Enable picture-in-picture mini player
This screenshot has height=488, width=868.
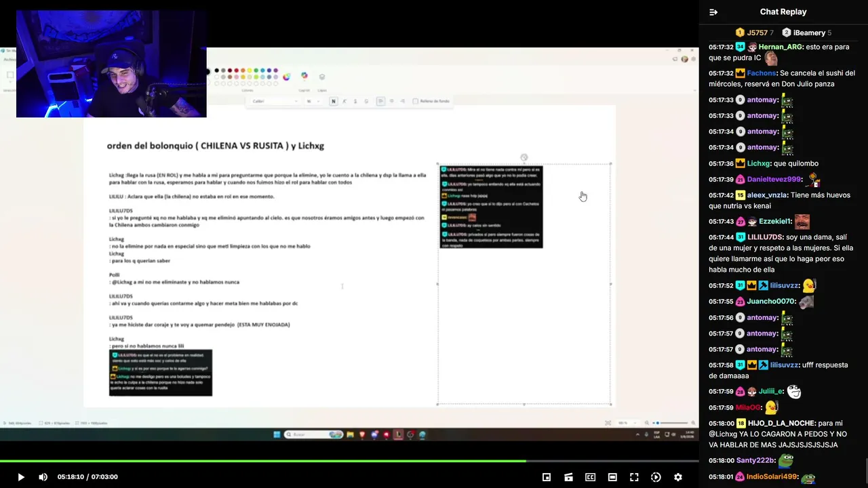(547, 477)
